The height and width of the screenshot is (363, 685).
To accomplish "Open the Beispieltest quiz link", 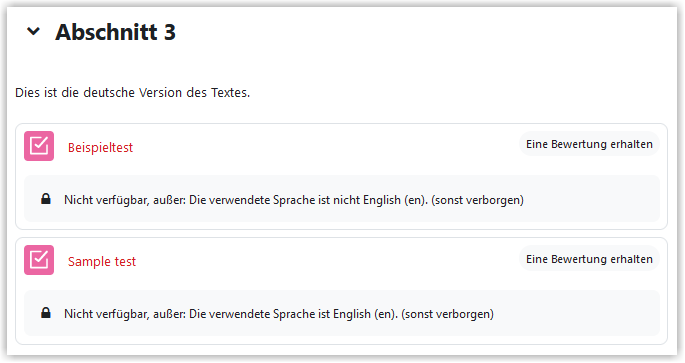I will 100,148.
